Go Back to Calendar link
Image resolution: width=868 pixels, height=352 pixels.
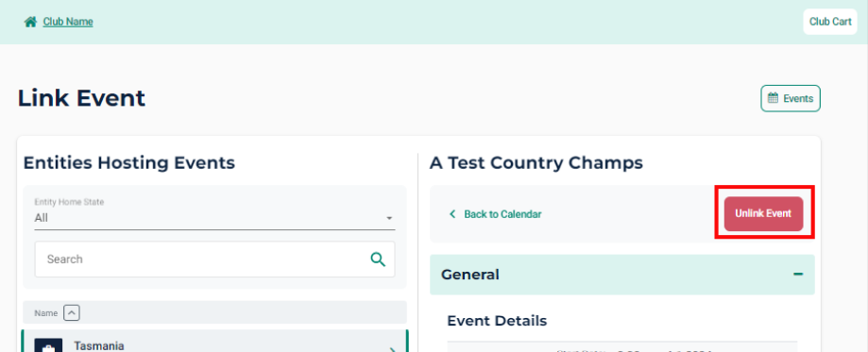point(502,214)
